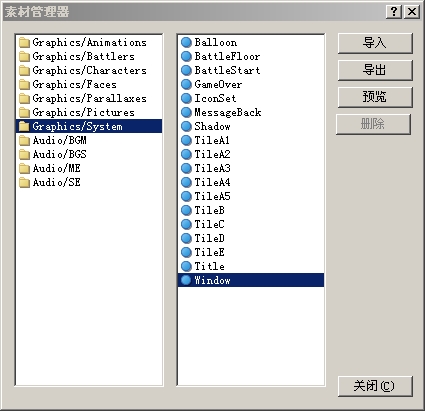Open help via the question mark button
The width and height of the screenshot is (425, 411).
(394, 12)
